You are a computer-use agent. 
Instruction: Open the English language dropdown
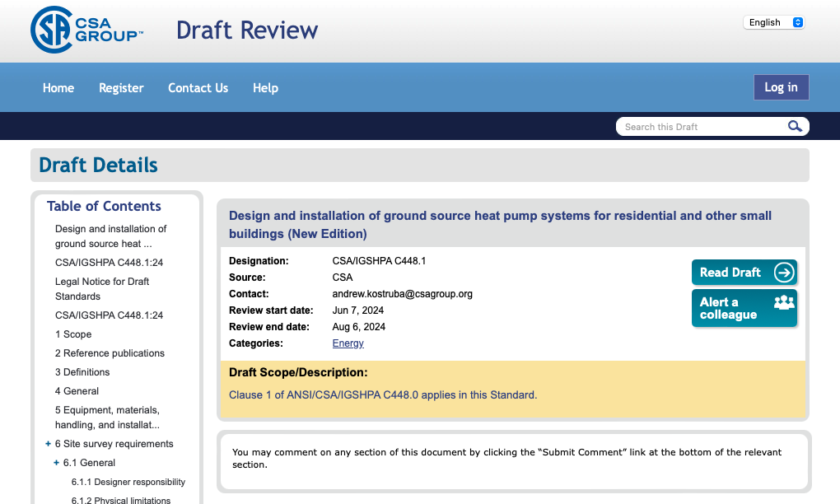coord(773,22)
